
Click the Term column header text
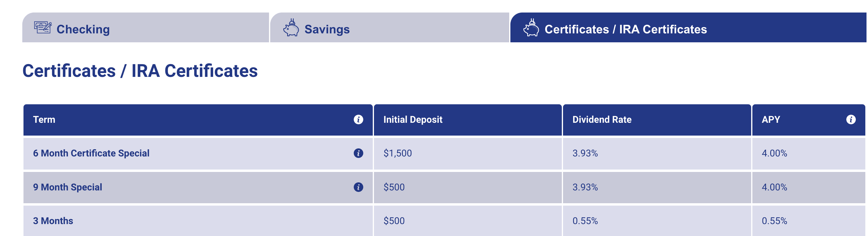pyautogui.click(x=44, y=119)
